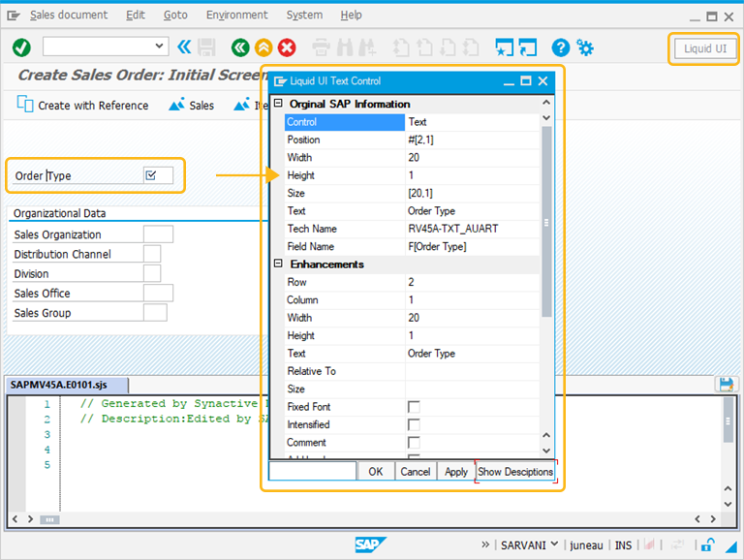
Task: Click the blue triangle status bar corner icon
Action: click(x=730, y=546)
